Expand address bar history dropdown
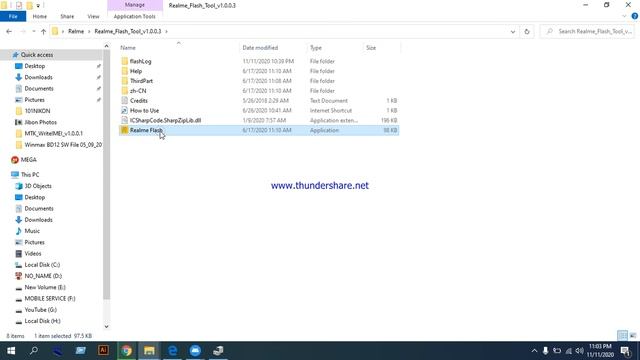640x360 pixels. (513, 31)
